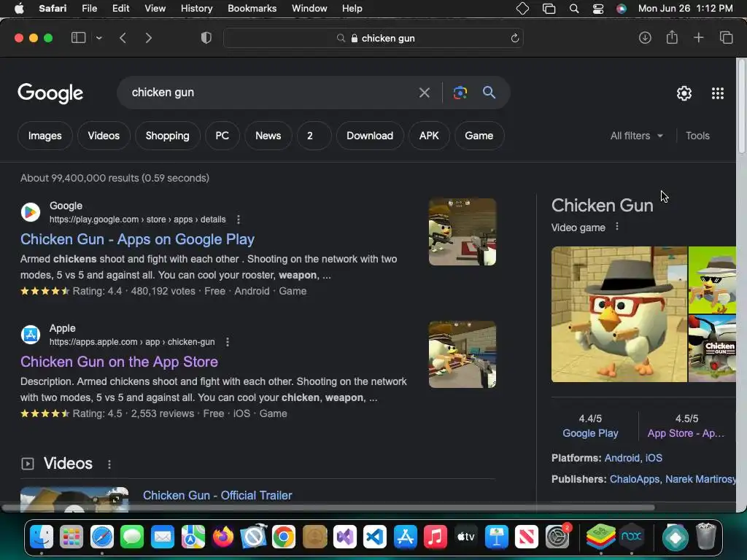747x560 pixels.
Task: Expand the All filters dropdown
Action: click(636, 136)
